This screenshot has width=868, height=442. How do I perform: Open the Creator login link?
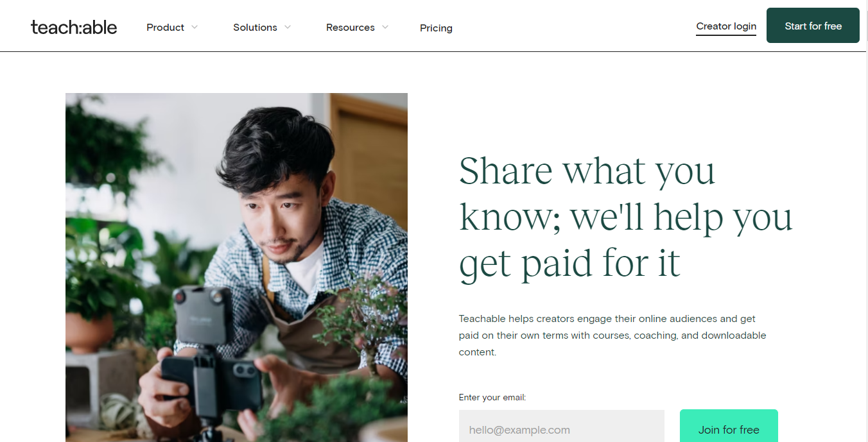click(x=726, y=26)
